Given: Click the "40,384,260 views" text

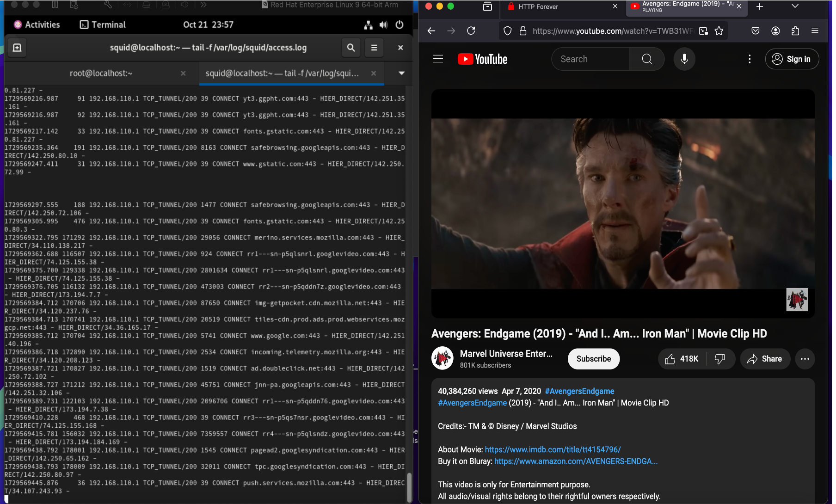Looking at the screenshot, I should coord(468,391).
